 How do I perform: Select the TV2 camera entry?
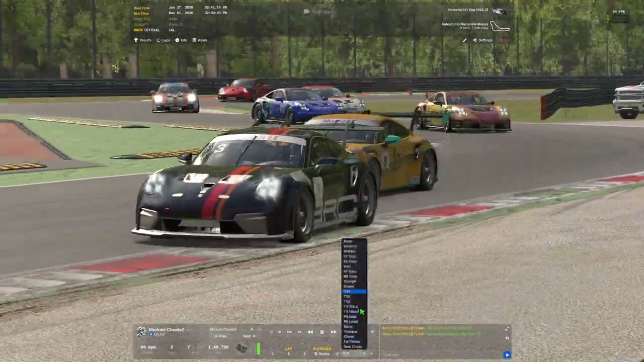click(354, 297)
